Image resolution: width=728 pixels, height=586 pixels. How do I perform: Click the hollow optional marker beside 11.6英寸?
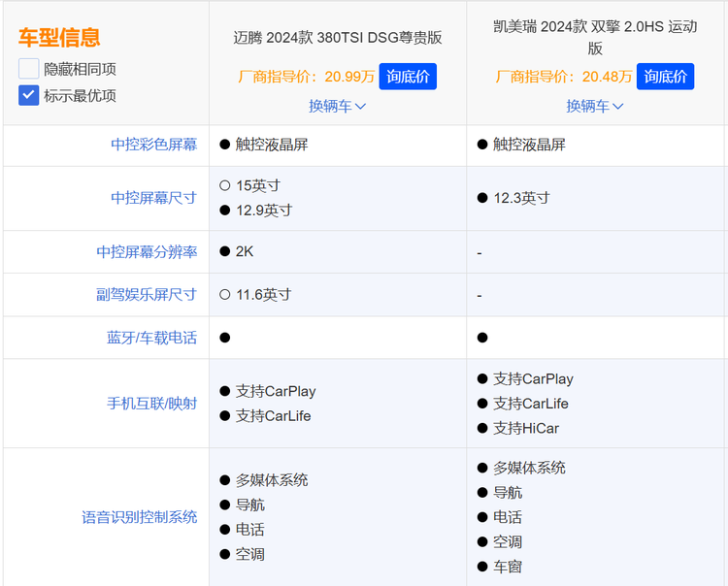224,294
